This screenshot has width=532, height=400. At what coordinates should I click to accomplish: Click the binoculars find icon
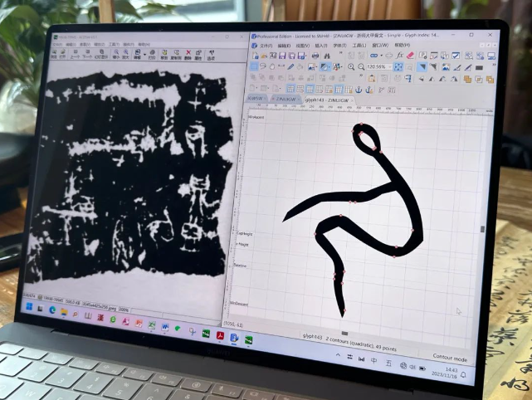pyautogui.click(x=327, y=56)
